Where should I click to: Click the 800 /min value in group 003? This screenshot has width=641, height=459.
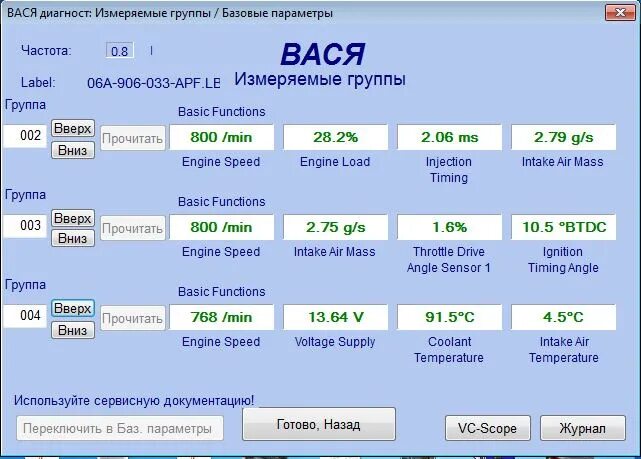(x=222, y=227)
